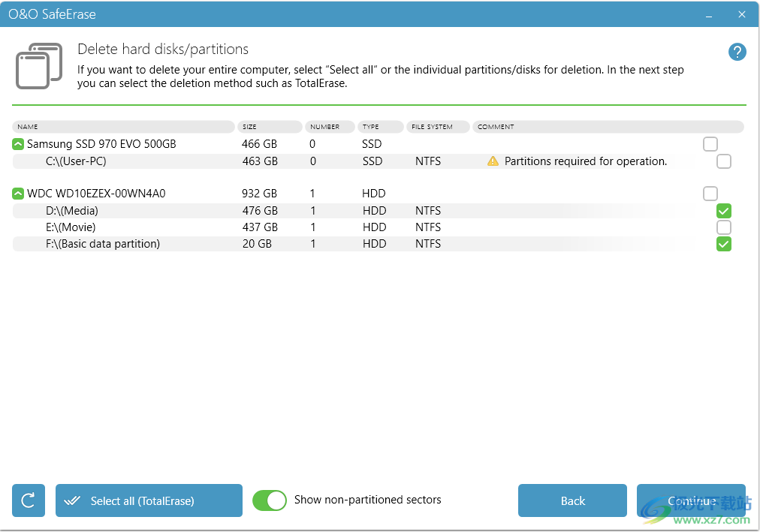Sort by the FILE SYSTEM column header

tap(438, 127)
